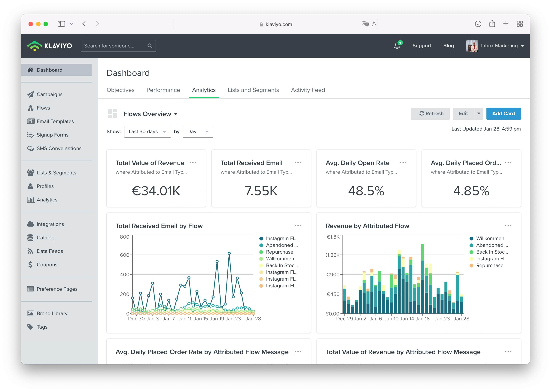Open the notifications bell icon
The height and width of the screenshot is (392, 551).
(397, 46)
